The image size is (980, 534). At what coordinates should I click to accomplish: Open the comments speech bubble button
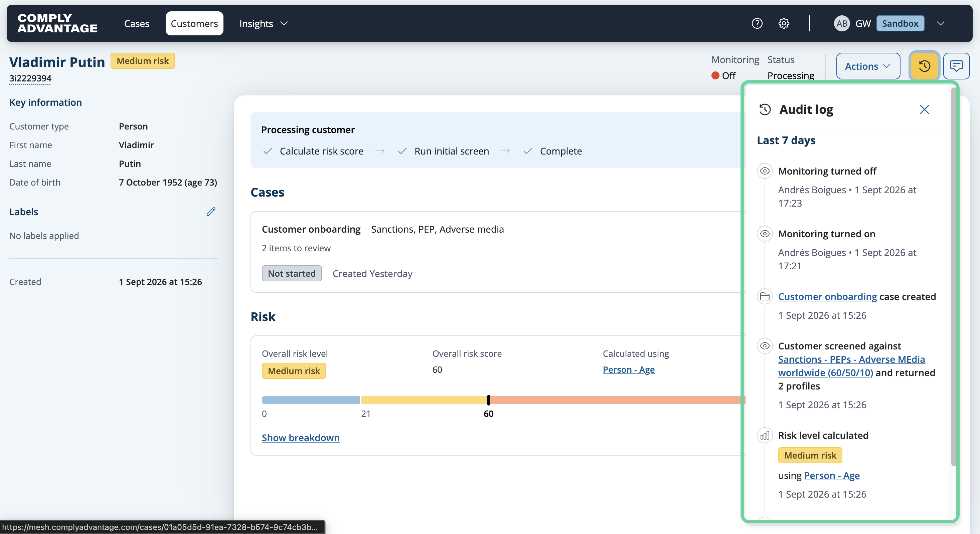pyautogui.click(x=956, y=66)
